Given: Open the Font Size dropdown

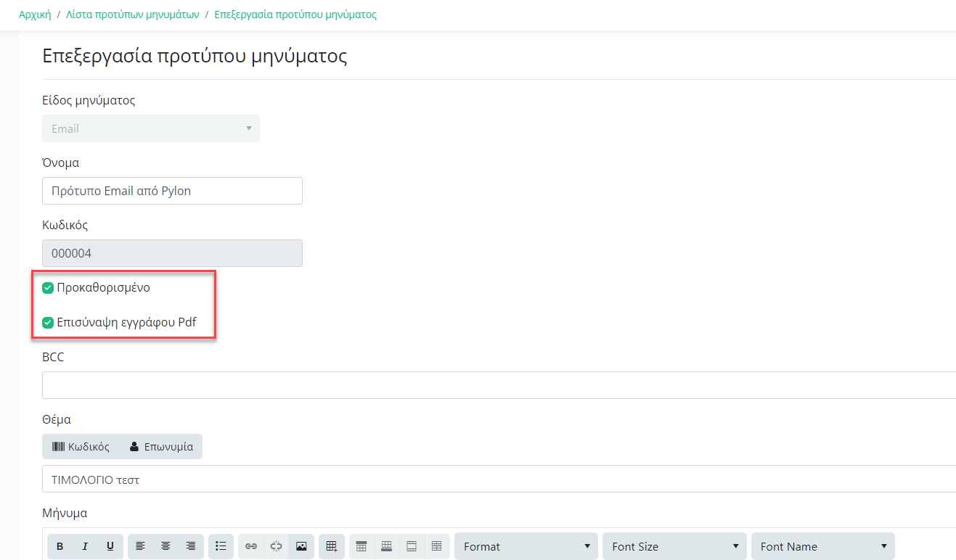Looking at the screenshot, I should tap(674, 546).
